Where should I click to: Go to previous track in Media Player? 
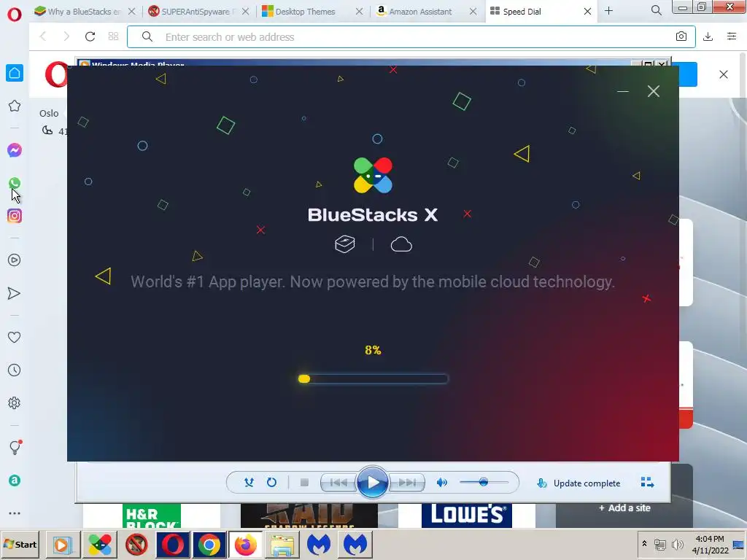click(x=338, y=483)
